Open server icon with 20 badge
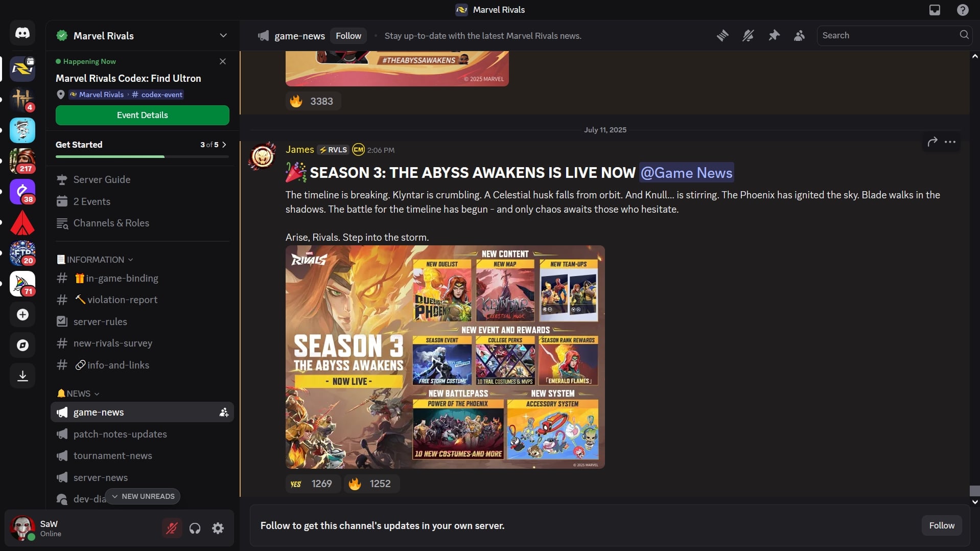The height and width of the screenshot is (551, 980). [x=22, y=253]
